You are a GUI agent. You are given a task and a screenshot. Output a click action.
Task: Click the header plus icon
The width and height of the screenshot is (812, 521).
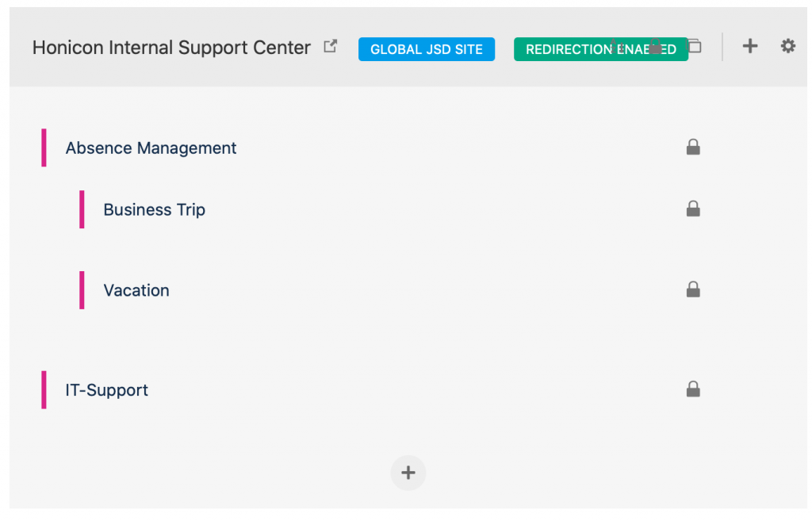tap(749, 46)
